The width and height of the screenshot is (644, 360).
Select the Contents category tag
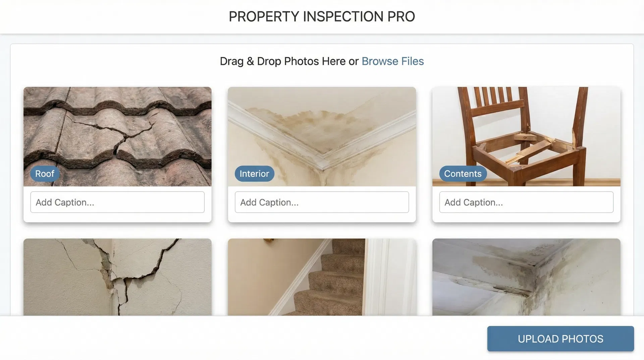tap(463, 174)
